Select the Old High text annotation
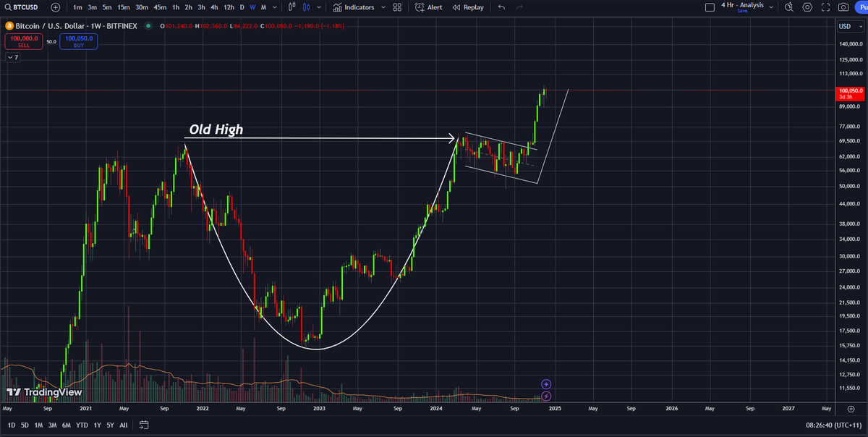This screenshot has height=437, width=868. coord(216,130)
